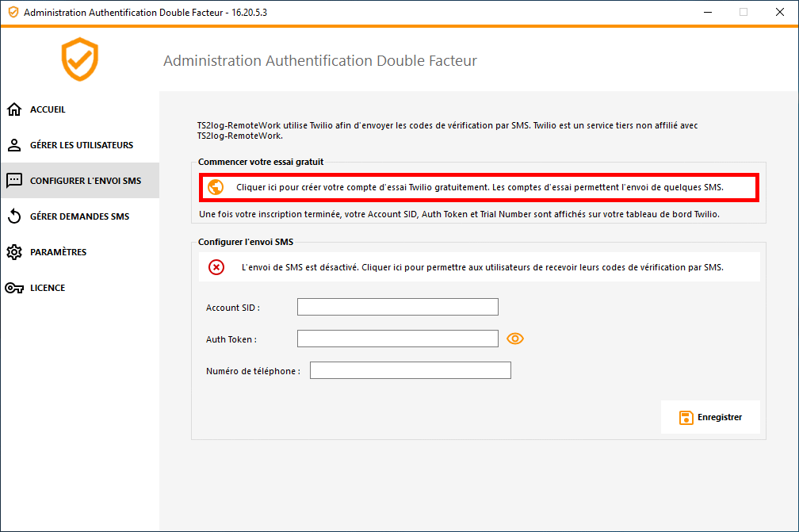Image resolution: width=799 pixels, height=532 pixels.
Task: Click the gear icon beside Paramètres
Action: click(x=14, y=252)
